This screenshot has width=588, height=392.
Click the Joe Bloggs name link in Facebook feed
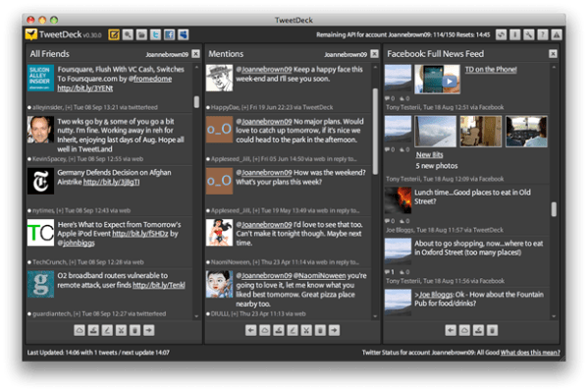click(x=436, y=295)
